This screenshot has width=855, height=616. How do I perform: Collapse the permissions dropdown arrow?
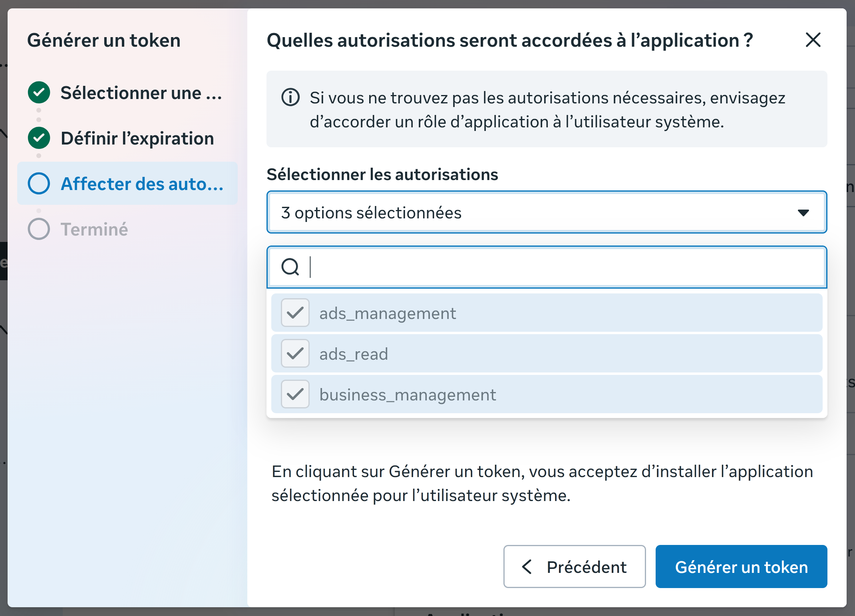click(803, 212)
